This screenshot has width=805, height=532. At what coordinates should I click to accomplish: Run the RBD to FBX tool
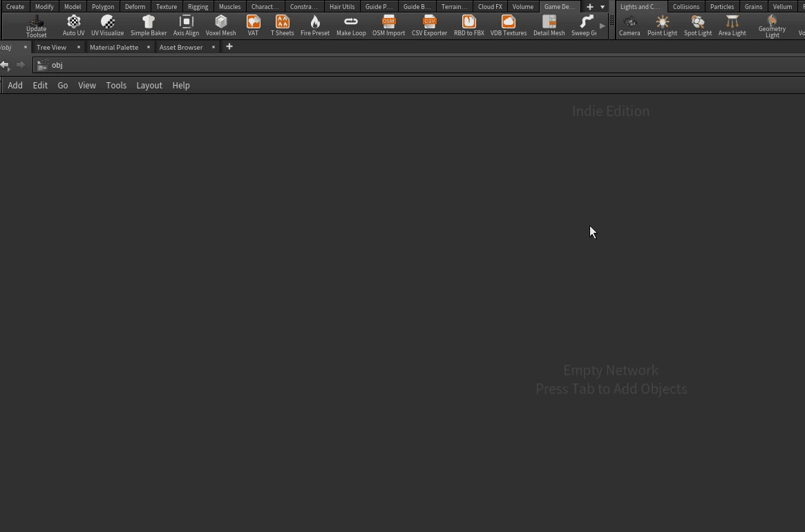pos(468,26)
